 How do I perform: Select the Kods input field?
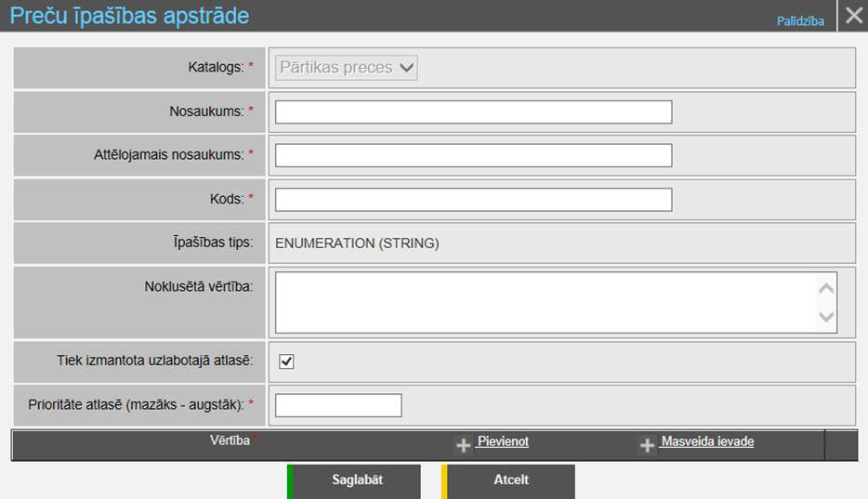point(473,200)
